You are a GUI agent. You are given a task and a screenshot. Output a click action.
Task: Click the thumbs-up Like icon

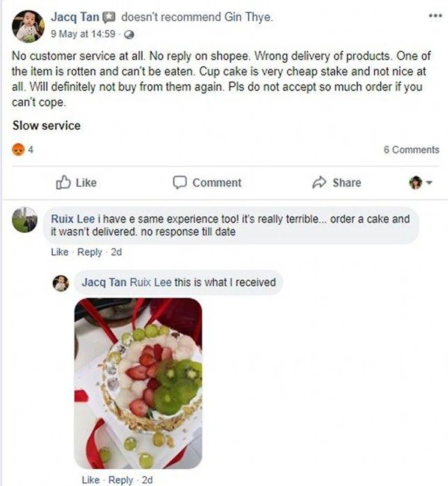click(63, 182)
